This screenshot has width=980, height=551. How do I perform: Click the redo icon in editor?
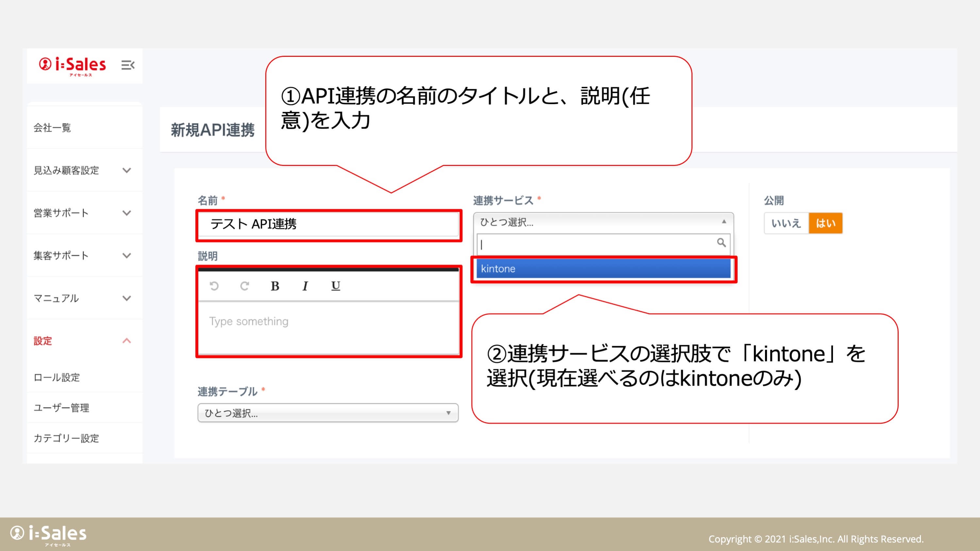[x=245, y=286]
